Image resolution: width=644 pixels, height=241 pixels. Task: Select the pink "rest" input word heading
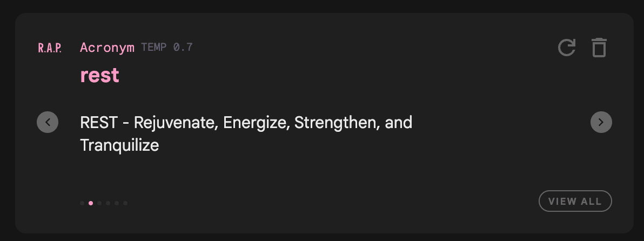pos(100,75)
